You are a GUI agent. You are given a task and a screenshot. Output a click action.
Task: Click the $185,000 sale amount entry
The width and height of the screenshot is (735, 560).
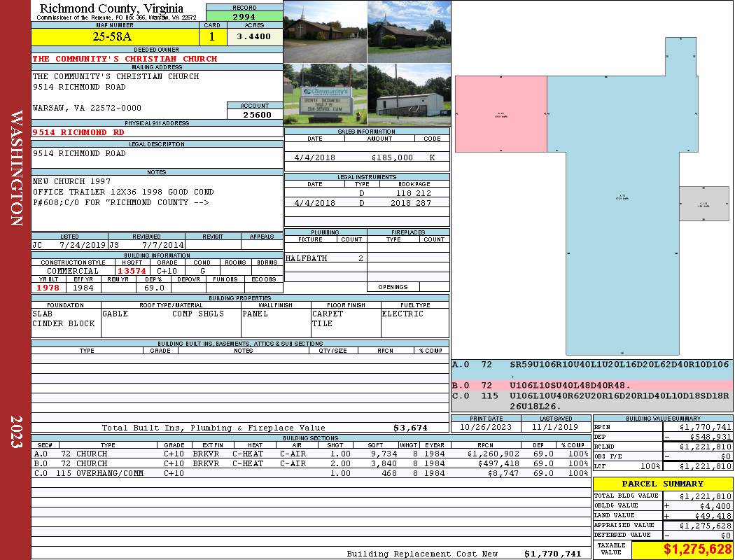392,158
